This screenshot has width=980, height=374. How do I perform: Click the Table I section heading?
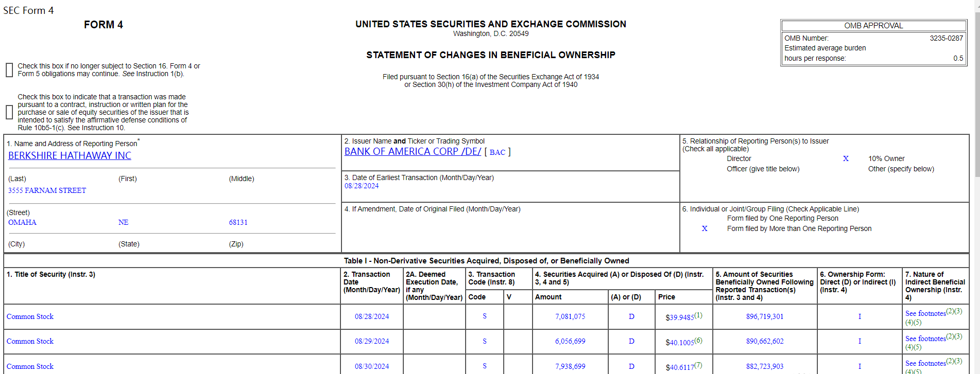487,261
